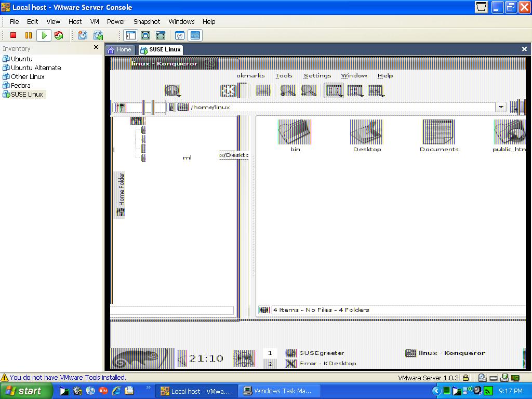
Task: Open the Windows menu
Action: pyautogui.click(x=181, y=21)
